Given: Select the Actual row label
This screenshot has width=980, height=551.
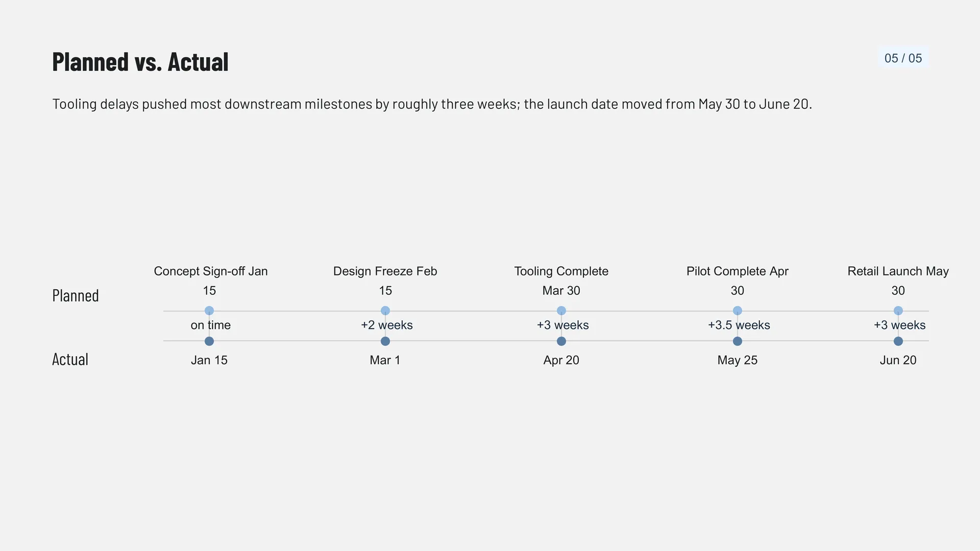Looking at the screenshot, I should coord(70,359).
